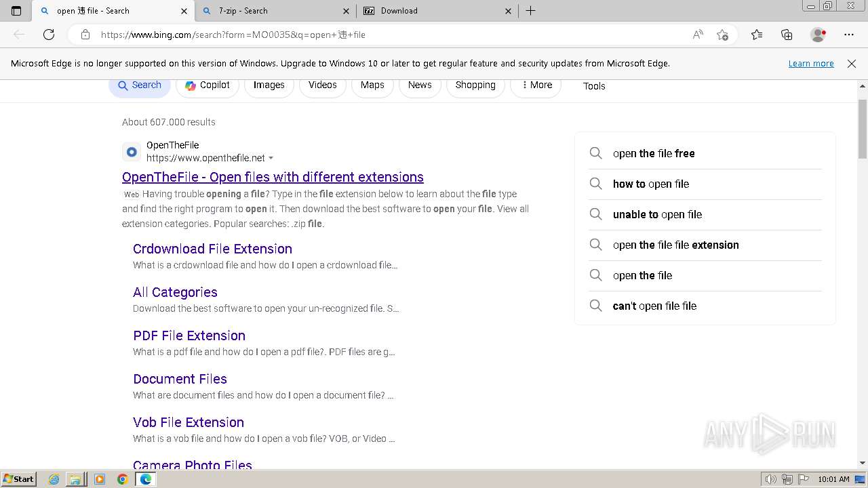This screenshot has height=488, width=868.
Task: Click the Learn more link
Action: [x=811, y=64]
